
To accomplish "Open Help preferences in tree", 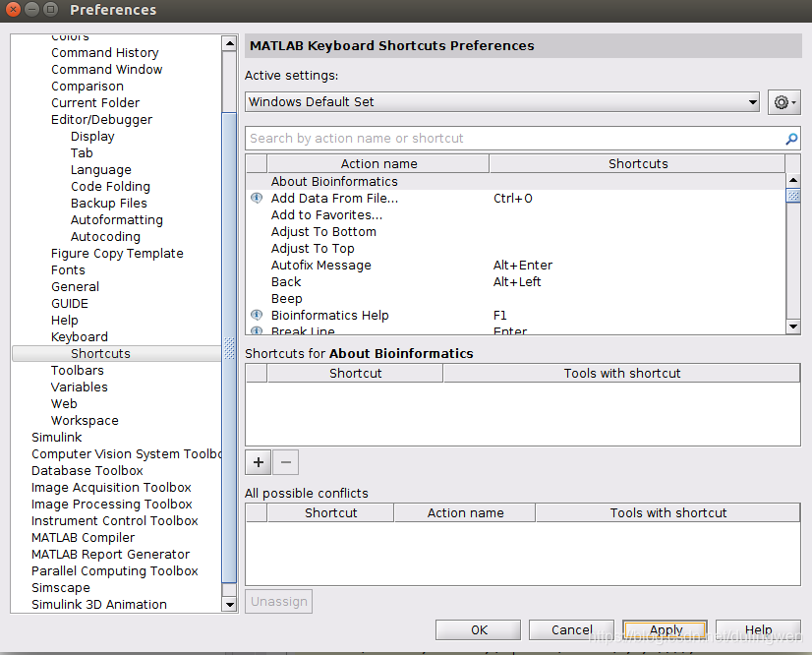I will coord(64,321).
